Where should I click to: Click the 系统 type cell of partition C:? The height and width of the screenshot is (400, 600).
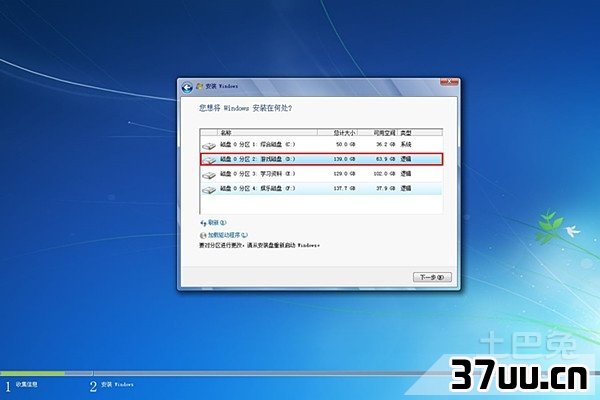tap(406, 145)
